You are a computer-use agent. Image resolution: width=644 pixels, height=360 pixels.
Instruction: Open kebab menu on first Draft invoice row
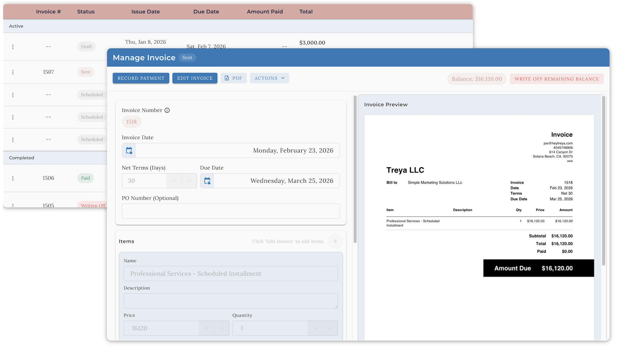tap(13, 46)
